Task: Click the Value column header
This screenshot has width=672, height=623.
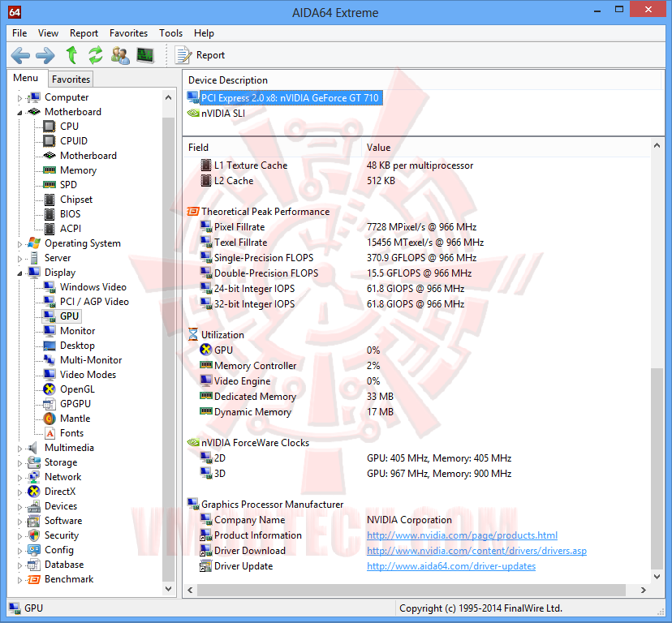Action: (506, 148)
